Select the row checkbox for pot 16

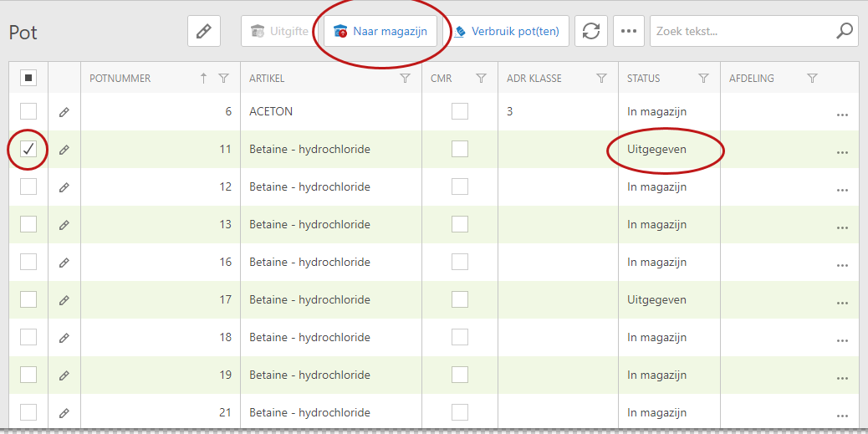28,262
